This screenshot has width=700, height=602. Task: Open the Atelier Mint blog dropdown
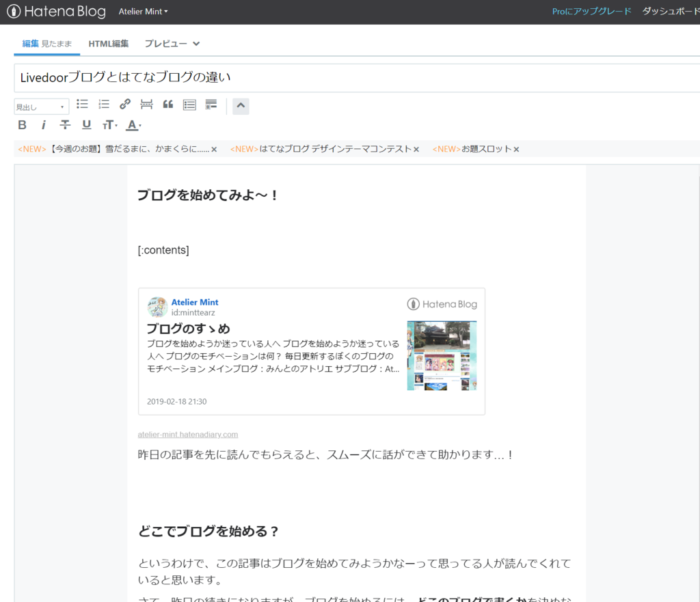click(143, 12)
